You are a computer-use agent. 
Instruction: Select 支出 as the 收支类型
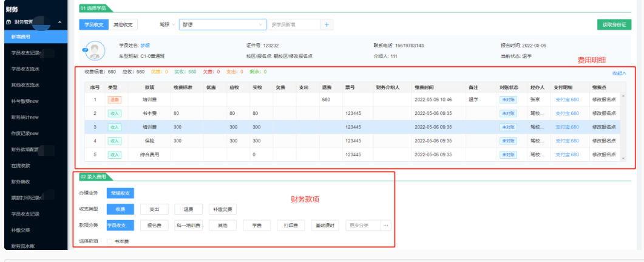point(154,209)
